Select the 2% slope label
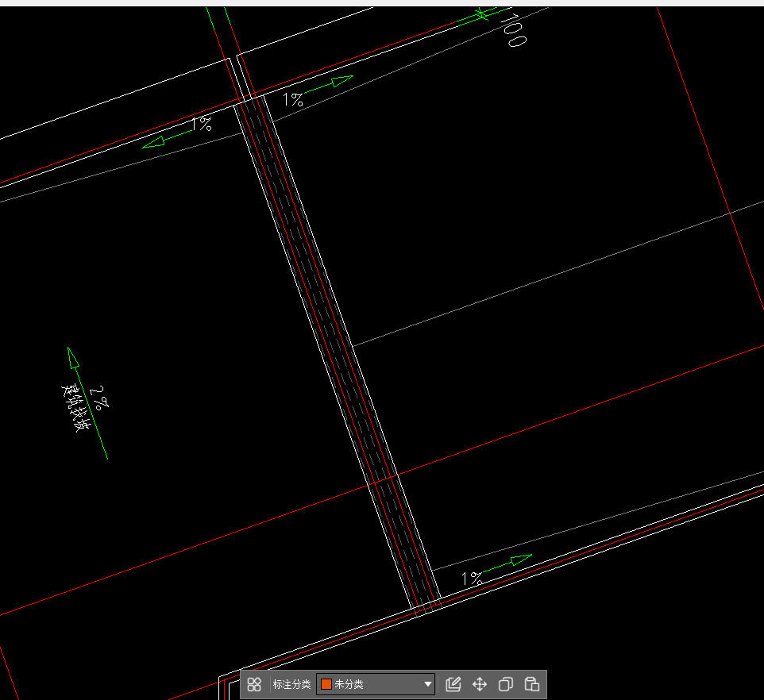764x700 pixels. tap(99, 398)
